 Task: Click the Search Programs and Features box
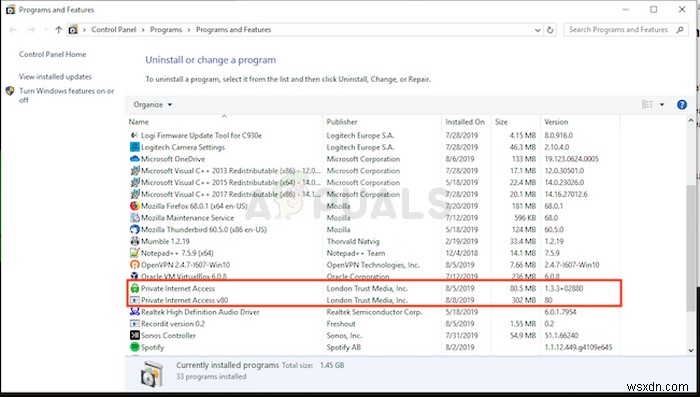[626, 29]
